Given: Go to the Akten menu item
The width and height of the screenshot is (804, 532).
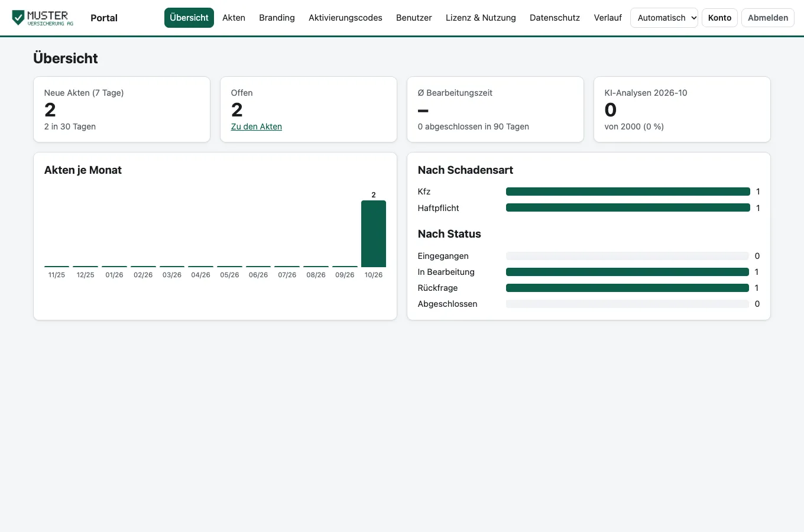Looking at the screenshot, I should click(234, 18).
